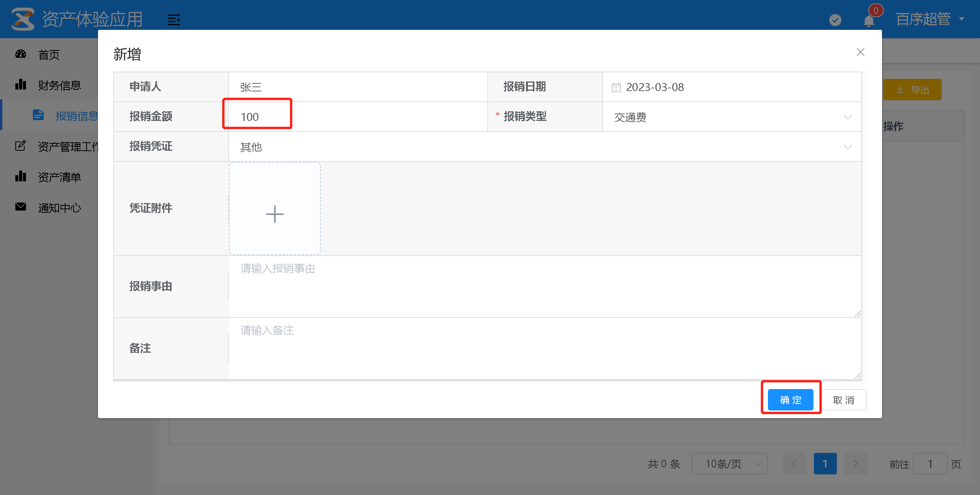
Task: Click the 前往 page number input
Action: tap(930, 464)
